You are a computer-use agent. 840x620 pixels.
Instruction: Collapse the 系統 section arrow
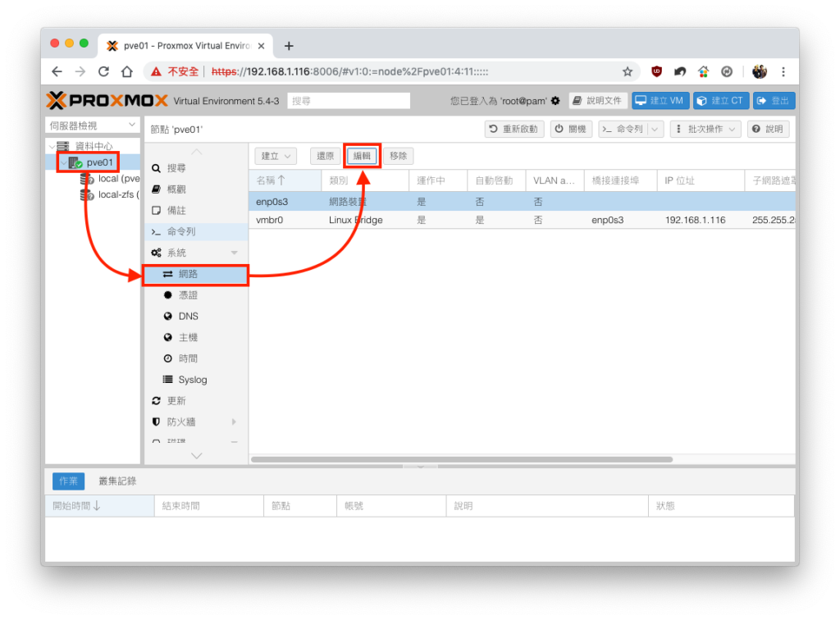coord(234,253)
